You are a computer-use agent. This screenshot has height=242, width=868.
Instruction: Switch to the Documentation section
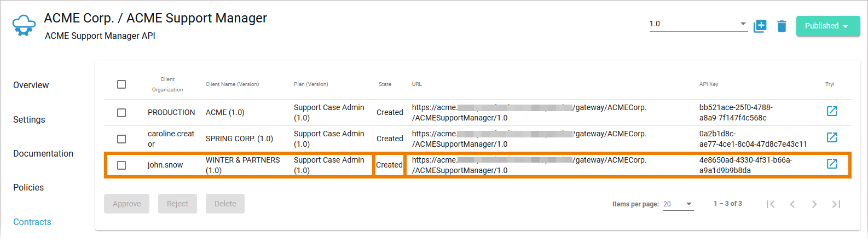pyautogui.click(x=43, y=154)
